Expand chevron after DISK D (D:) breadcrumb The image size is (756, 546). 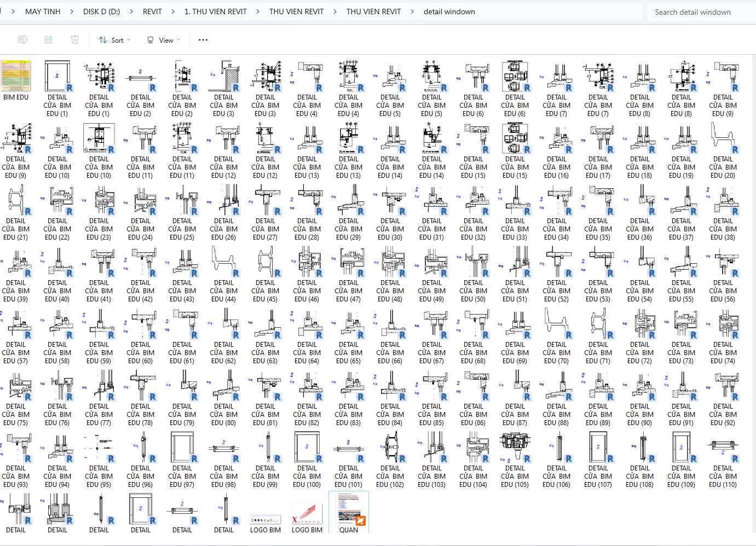point(131,11)
